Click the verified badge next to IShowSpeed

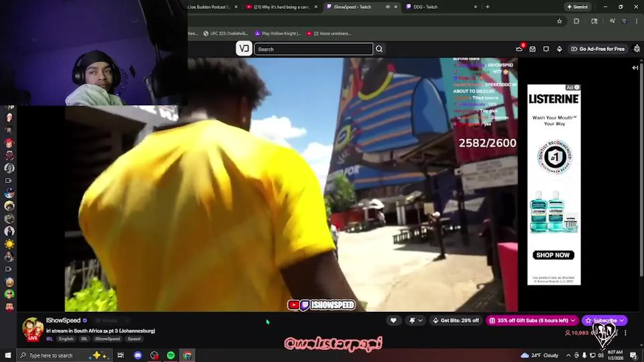tap(85, 320)
